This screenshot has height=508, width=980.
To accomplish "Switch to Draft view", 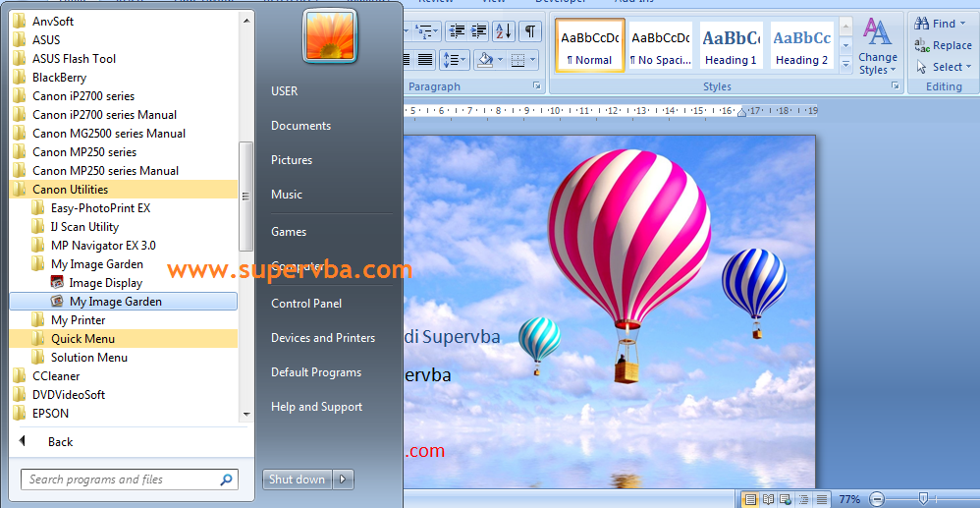I will pyautogui.click(x=821, y=499).
